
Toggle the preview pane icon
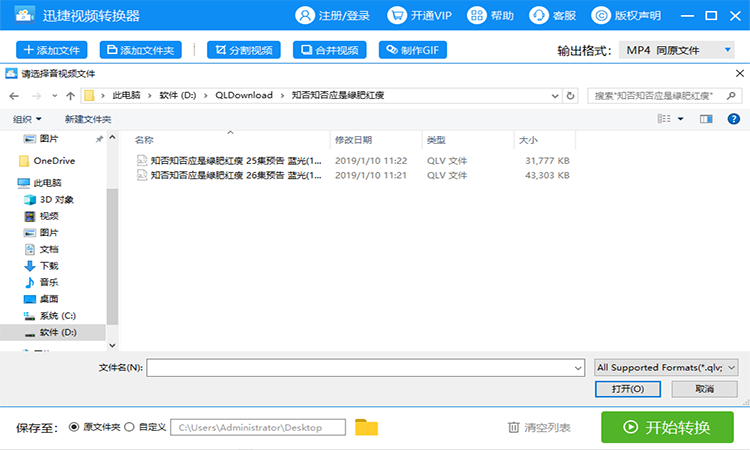(706, 119)
